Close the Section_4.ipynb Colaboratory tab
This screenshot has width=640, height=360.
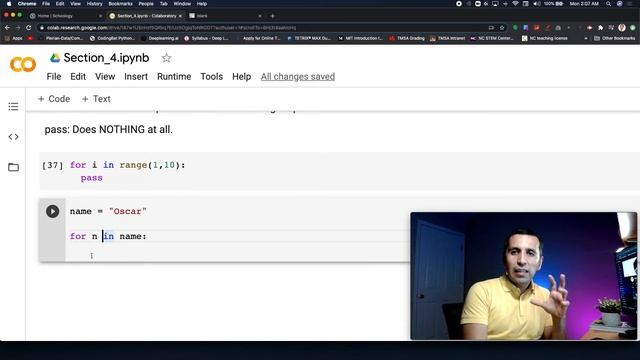coord(180,16)
